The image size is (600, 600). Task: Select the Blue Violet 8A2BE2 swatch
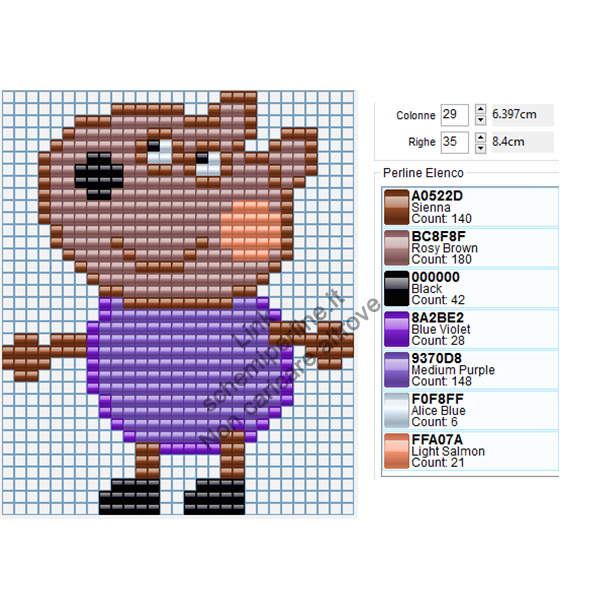point(396,329)
